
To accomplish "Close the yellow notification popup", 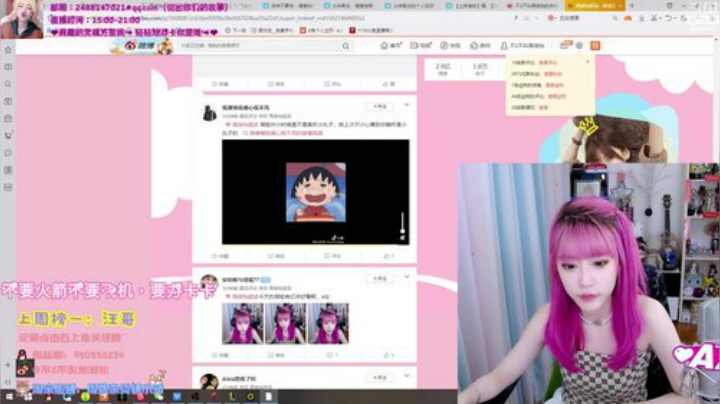I will [587, 62].
